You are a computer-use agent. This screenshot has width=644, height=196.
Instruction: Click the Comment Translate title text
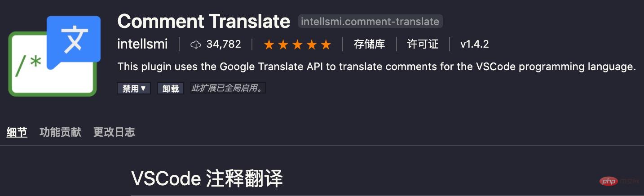pyautogui.click(x=203, y=21)
